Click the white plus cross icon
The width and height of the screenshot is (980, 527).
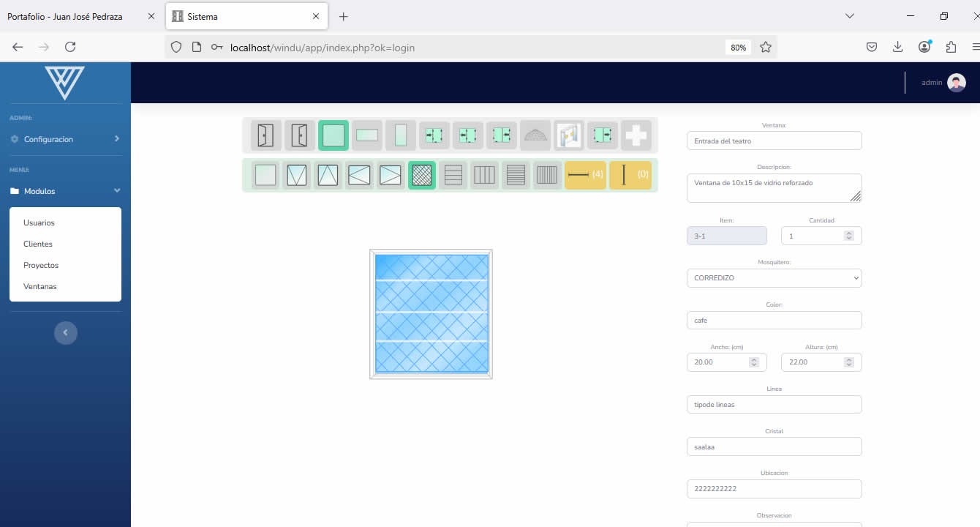pos(636,135)
